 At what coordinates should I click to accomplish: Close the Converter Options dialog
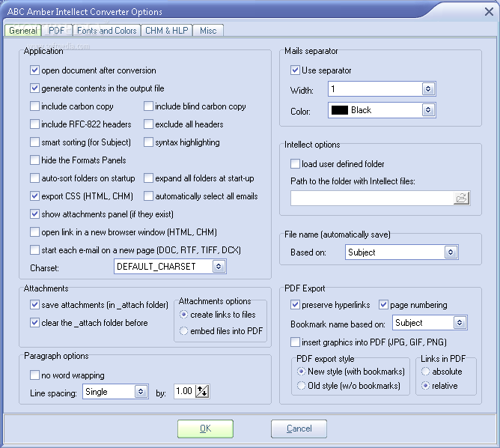(x=489, y=12)
